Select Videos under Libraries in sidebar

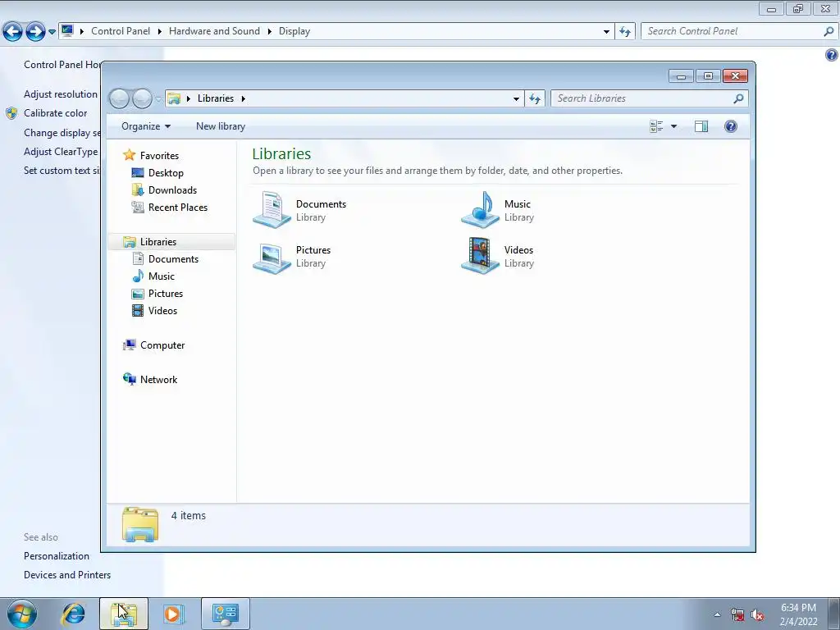click(x=162, y=311)
